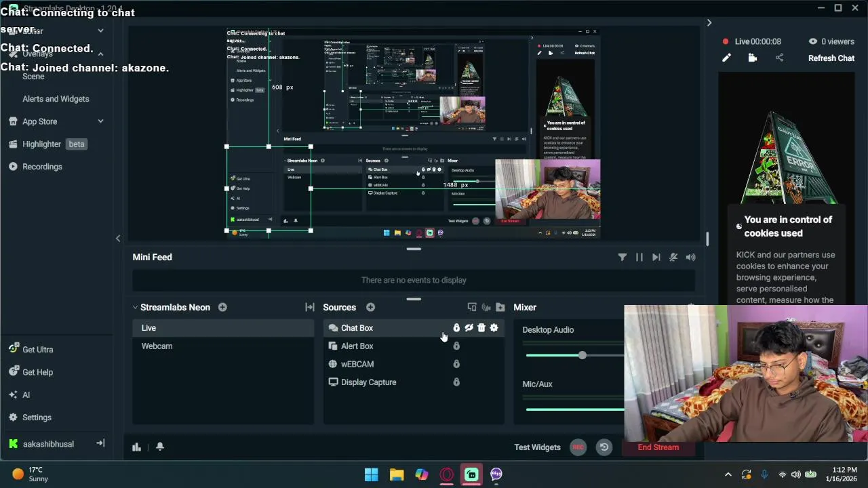Click the monitor-and-phone icon in Sources header
Image resolution: width=868 pixels, height=488 pixels.
(x=472, y=308)
